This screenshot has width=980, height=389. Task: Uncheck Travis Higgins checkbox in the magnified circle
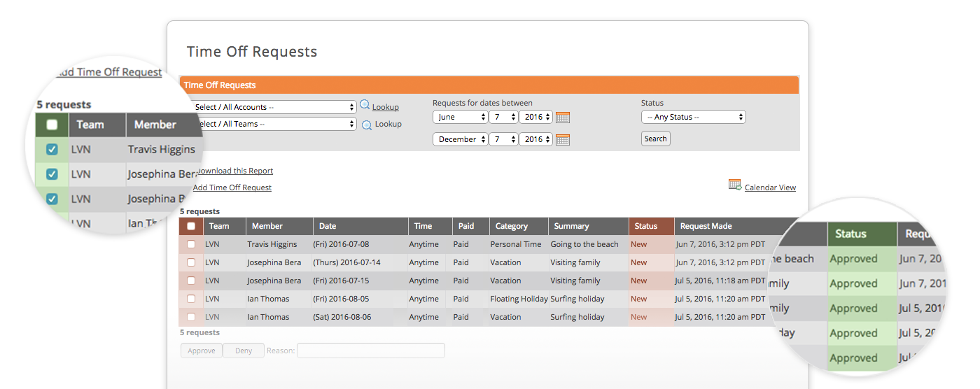[52, 150]
